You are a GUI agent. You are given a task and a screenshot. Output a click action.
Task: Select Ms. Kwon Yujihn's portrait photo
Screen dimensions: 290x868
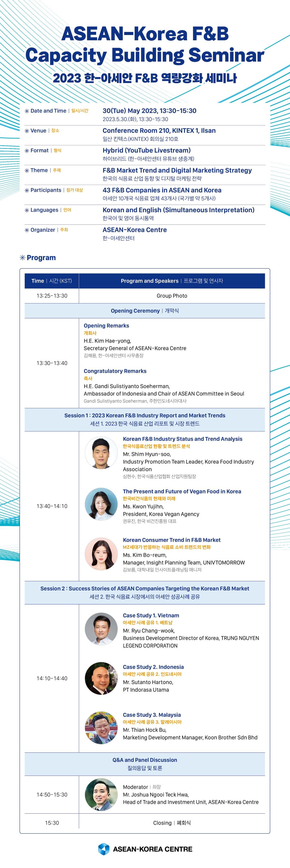[x=101, y=504]
